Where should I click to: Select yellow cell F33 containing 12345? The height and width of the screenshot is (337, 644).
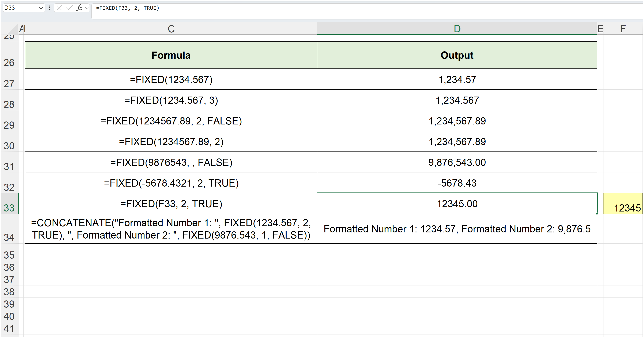click(x=623, y=203)
